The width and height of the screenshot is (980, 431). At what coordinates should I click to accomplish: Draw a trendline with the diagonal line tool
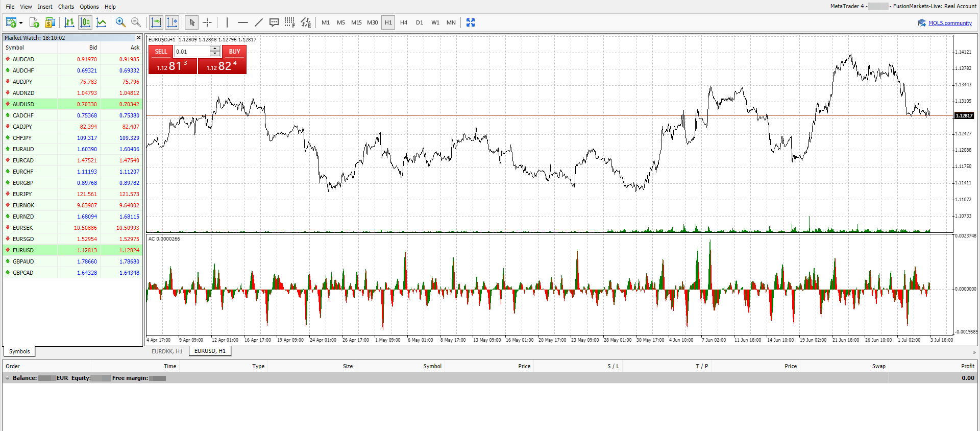(x=259, y=22)
